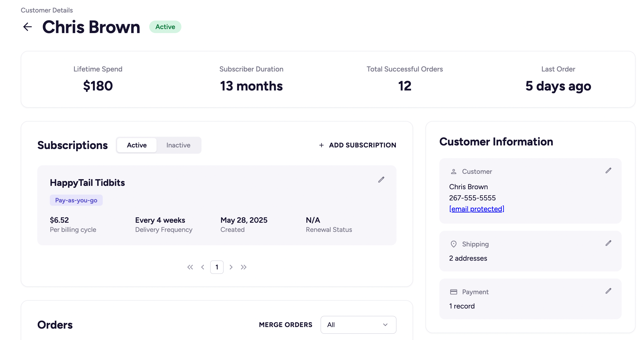Jump to last subscriptions page
The width and height of the screenshot is (644, 340).
click(x=244, y=267)
